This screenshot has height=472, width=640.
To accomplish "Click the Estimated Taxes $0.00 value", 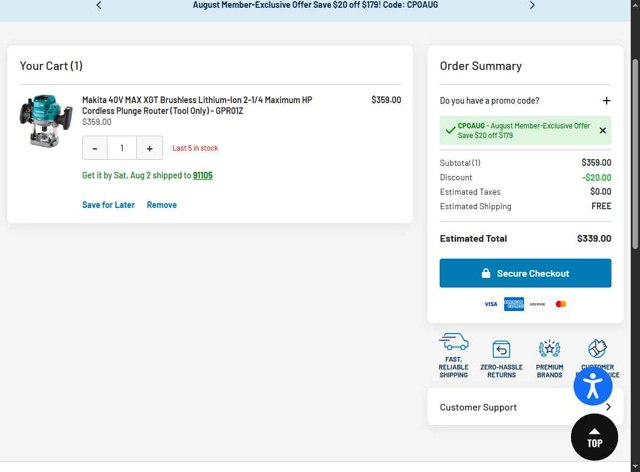I will pyautogui.click(x=601, y=191).
